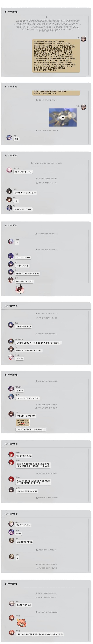The height and width of the screenshot is (644, 93).
Task: Select the "피네" chat bubble
Action: [x=17, y=139]
